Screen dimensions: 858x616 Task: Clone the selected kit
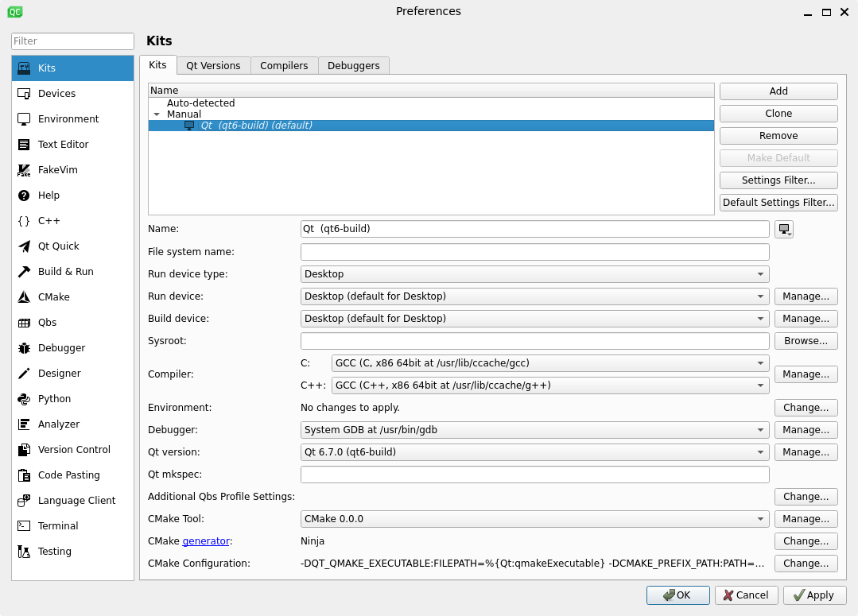pyautogui.click(x=778, y=113)
